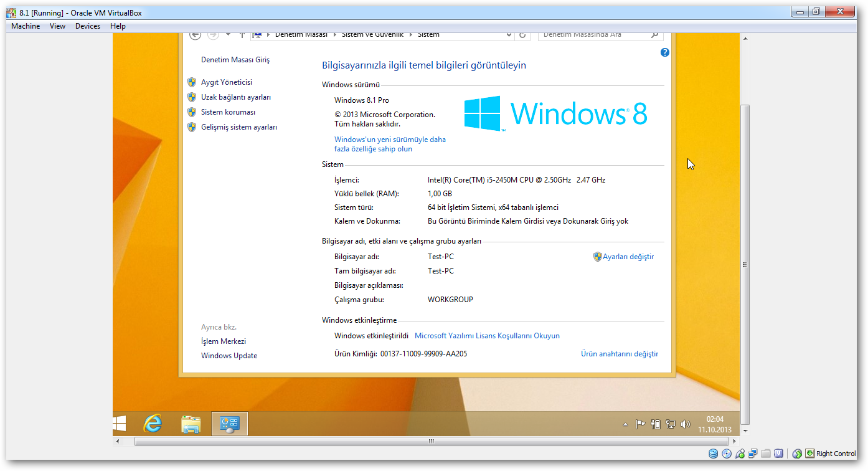This screenshot has height=471, width=868.
Task: Expand the address bar history dropdown
Action: (509, 35)
